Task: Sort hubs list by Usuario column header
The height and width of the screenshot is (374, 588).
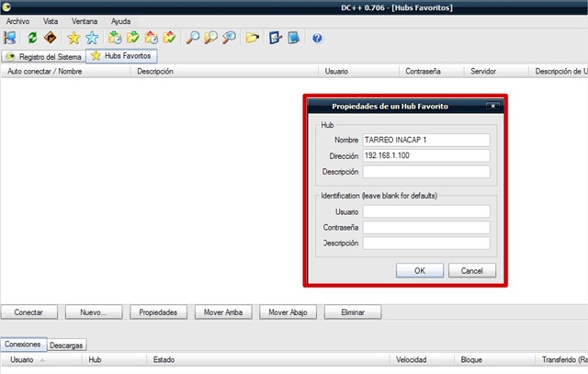Action: point(358,72)
